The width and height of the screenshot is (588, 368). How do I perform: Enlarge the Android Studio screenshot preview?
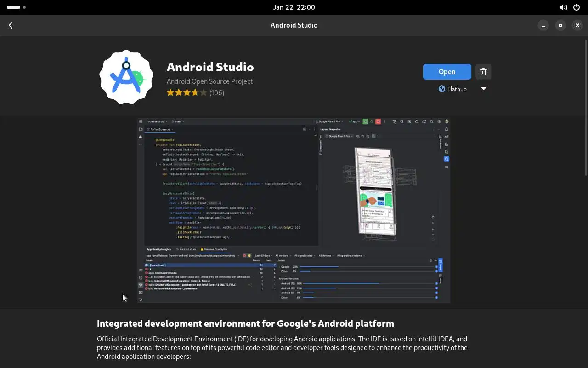tap(294, 211)
